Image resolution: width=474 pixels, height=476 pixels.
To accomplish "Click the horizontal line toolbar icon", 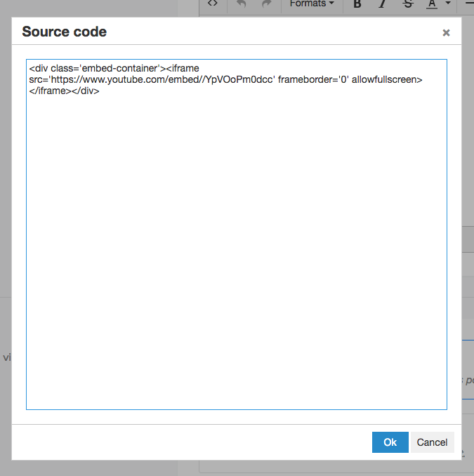I will tap(469, 4).
